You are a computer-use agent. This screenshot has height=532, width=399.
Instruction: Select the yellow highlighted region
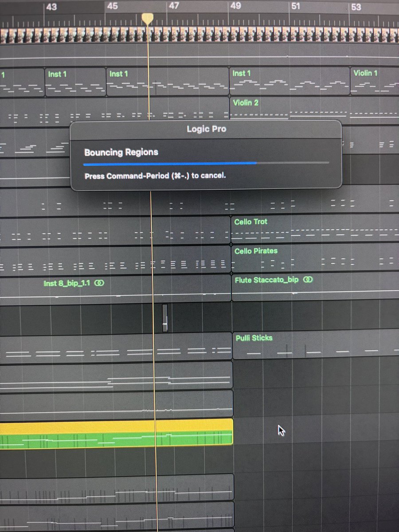pos(116,433)
